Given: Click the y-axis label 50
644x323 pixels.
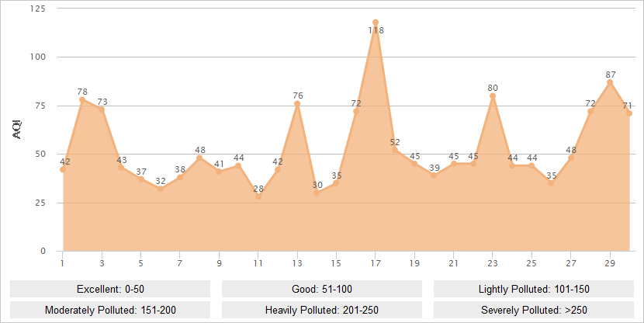Looking at the screenshot, I should (40, 154).
